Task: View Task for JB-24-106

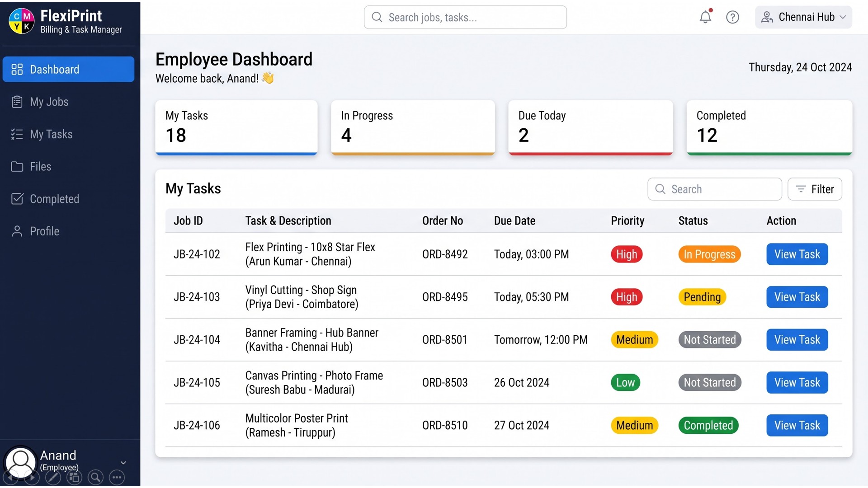Action: click(x=797, y=425)
